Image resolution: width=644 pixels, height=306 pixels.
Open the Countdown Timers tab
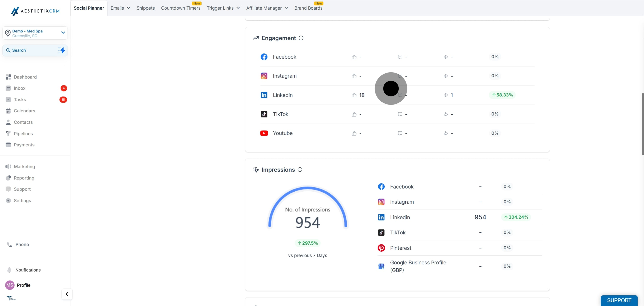coord(181,8)
